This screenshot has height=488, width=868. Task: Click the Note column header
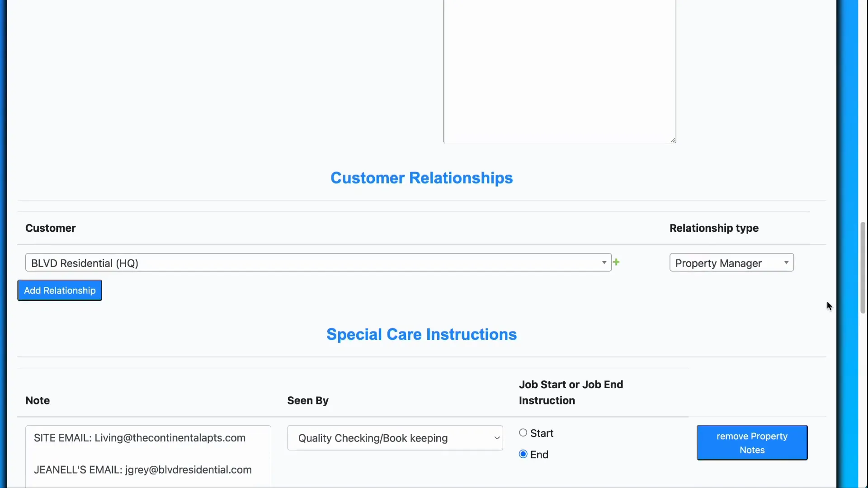(38, 400)
